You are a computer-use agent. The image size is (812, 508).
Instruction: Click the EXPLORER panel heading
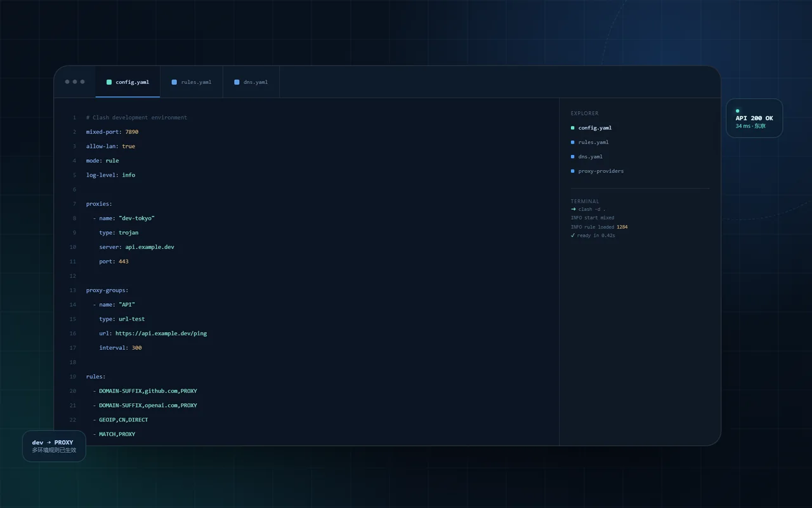click(584, 114)
